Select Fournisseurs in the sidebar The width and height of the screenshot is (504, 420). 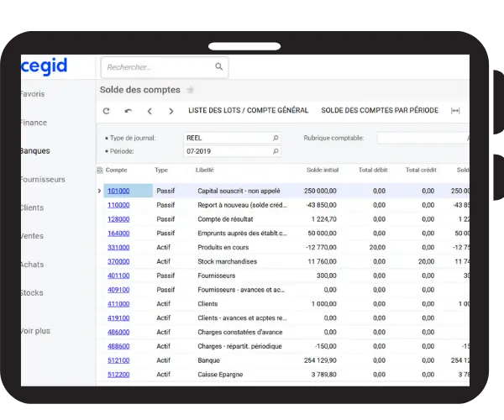[42, 180]
